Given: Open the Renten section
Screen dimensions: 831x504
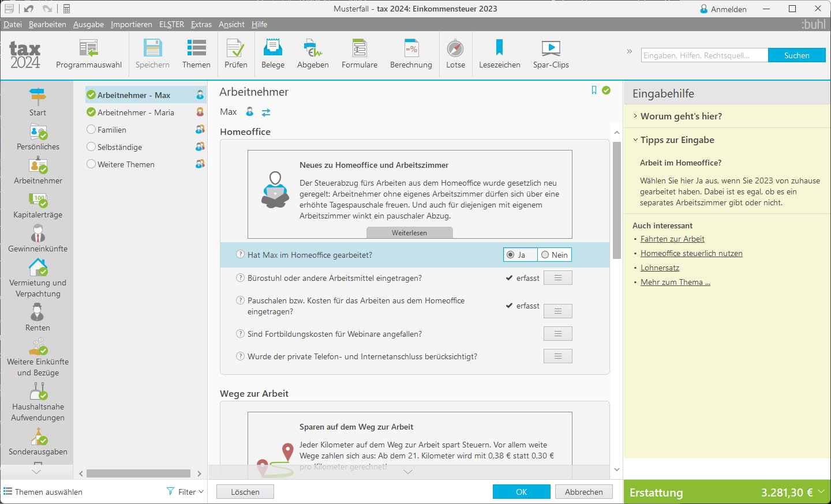Looking at the screenshot, I should pos(38,318).
